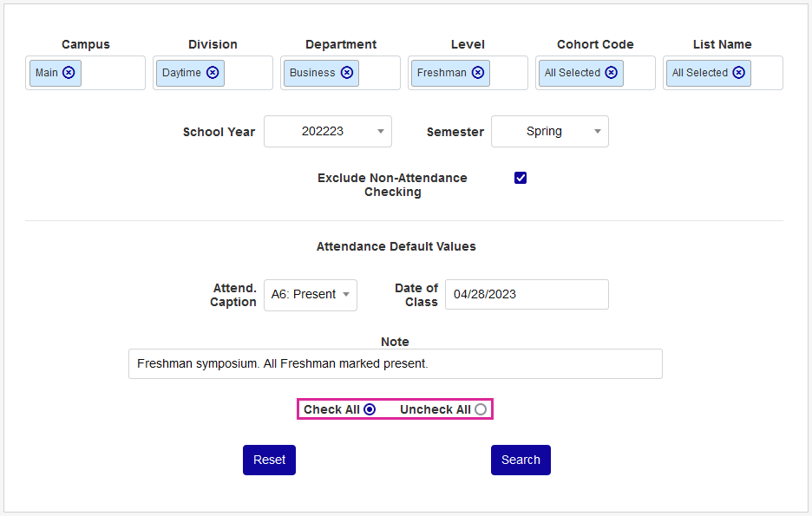
Task: Click into the Note text field
Action: click(x=395, y=364)
